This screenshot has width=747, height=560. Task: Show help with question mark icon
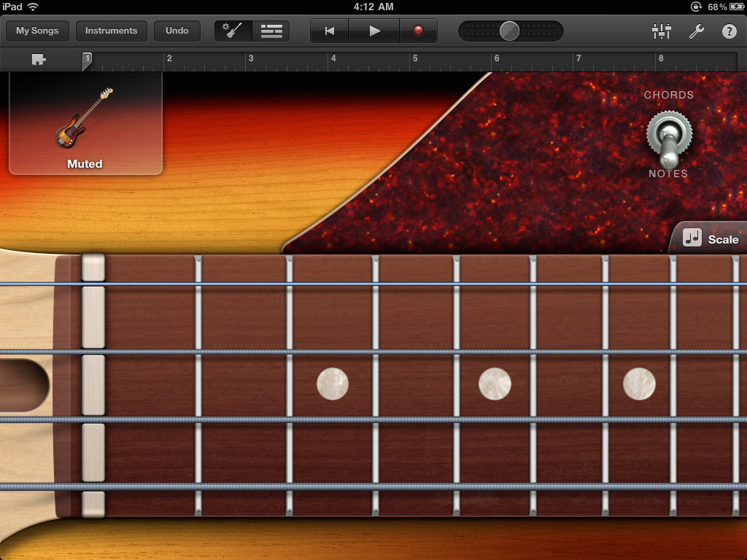tap(729, 31)
